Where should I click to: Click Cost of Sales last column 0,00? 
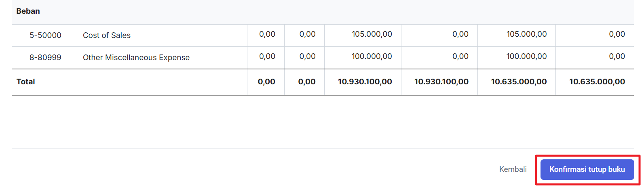click(x=617, y=34)
